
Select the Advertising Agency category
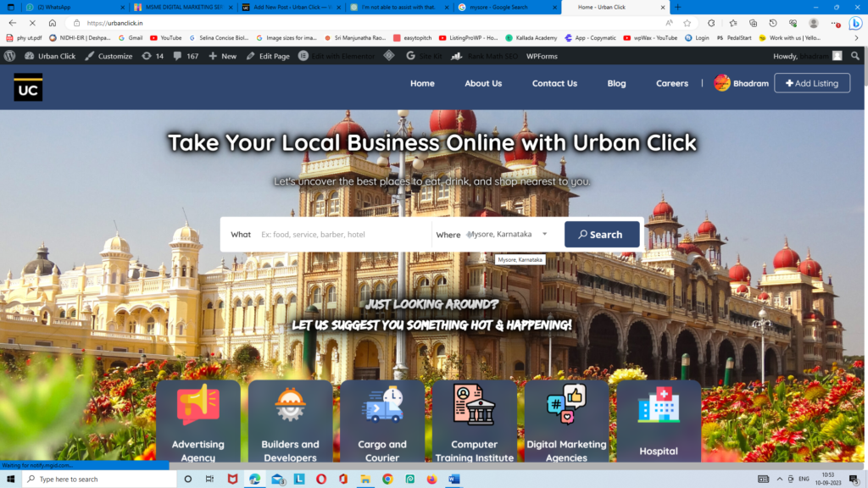click(x=198, y=421)
